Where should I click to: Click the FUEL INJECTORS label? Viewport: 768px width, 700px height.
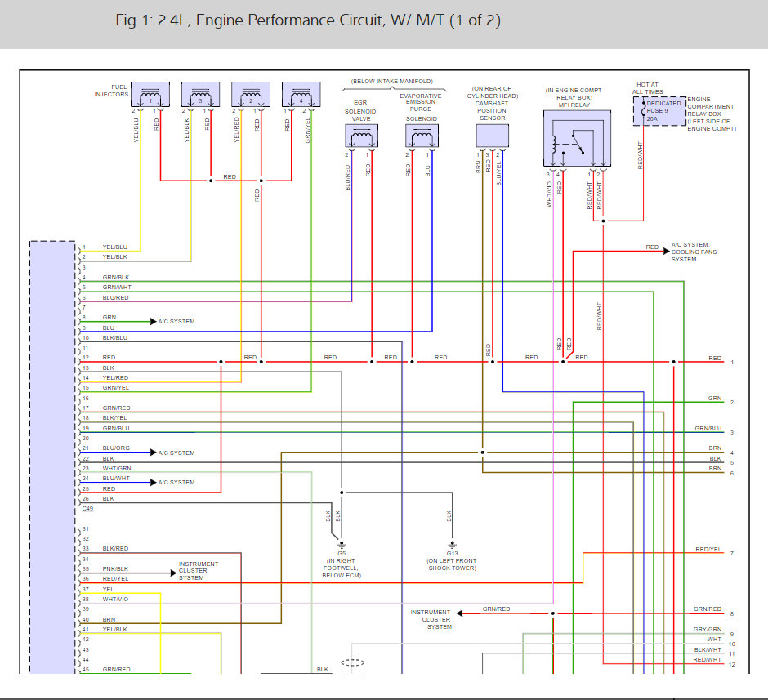tap(112, 91)
